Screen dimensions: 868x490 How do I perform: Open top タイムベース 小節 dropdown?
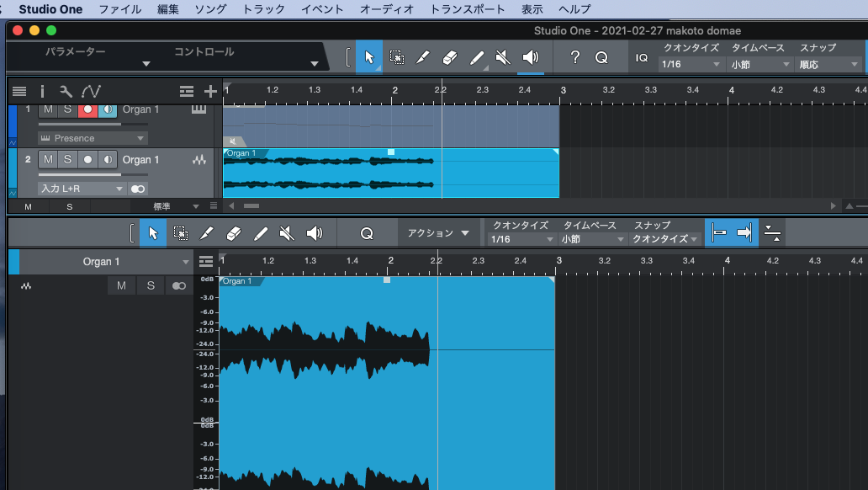760,64
